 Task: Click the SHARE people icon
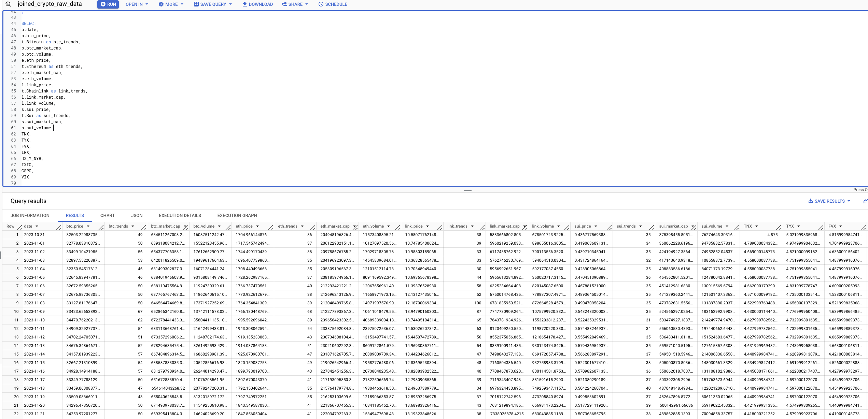pos(284,4)
